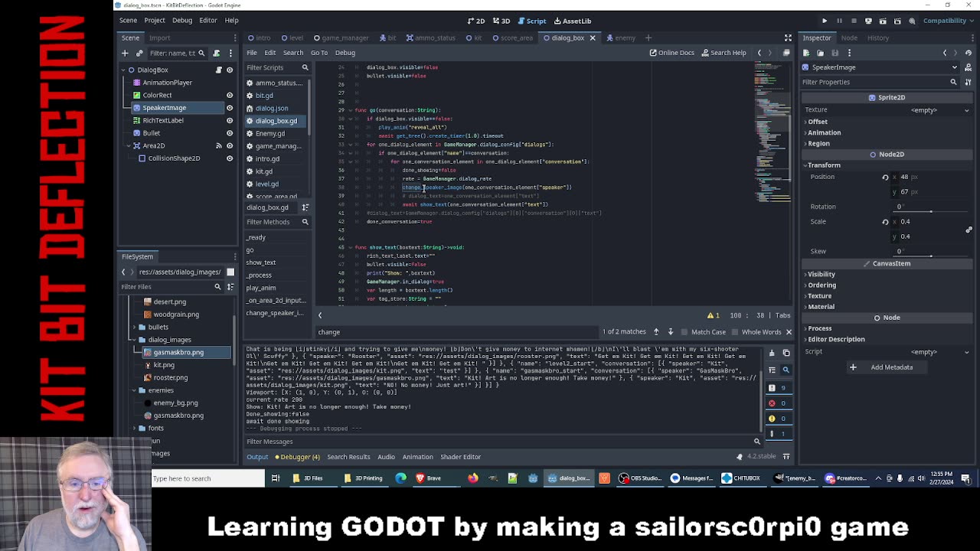Expand the Visibility section in inspector
980x551 pixels.
[x=821, y=274]
